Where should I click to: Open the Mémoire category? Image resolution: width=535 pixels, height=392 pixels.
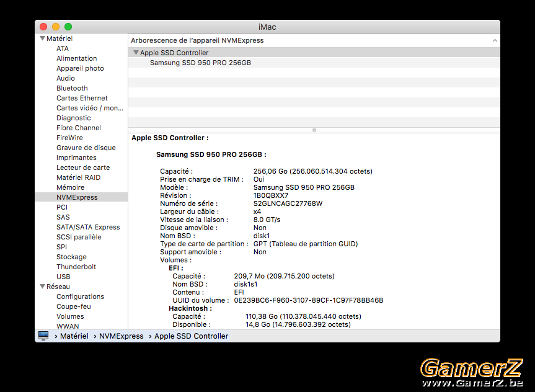pyautogui.click(x=70, y=187)
